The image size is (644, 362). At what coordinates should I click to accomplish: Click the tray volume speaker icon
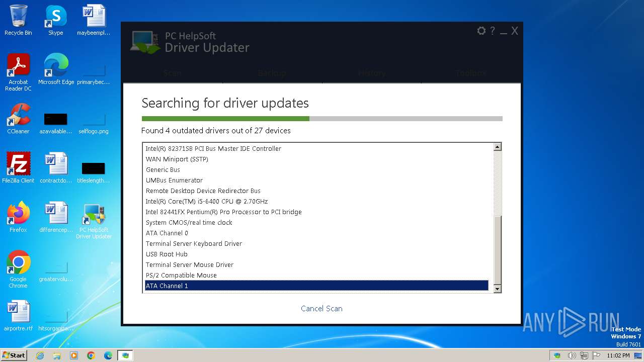click(572, 355)
